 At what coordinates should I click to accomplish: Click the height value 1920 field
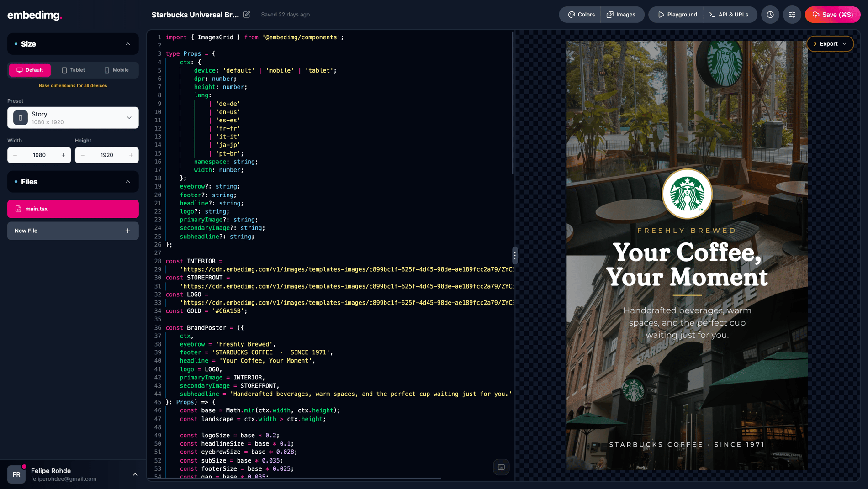tap(107, 155)
